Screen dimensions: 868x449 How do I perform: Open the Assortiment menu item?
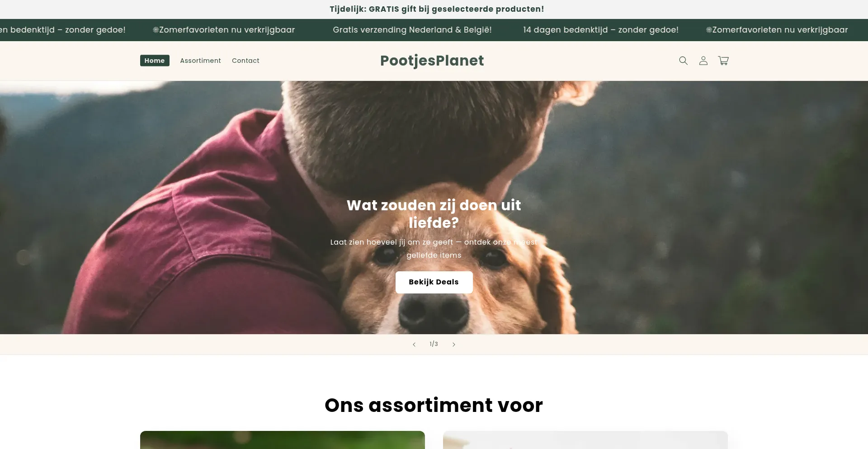click(x=200, y=61)
